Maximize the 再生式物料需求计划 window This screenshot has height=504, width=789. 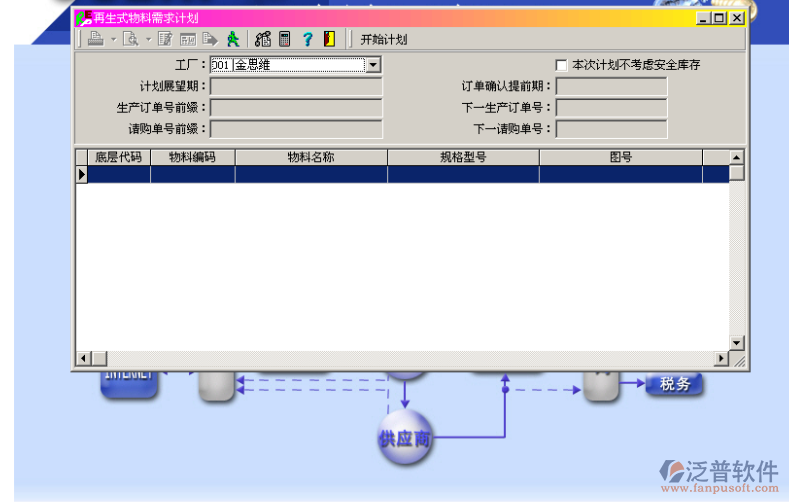pos(719,18)
